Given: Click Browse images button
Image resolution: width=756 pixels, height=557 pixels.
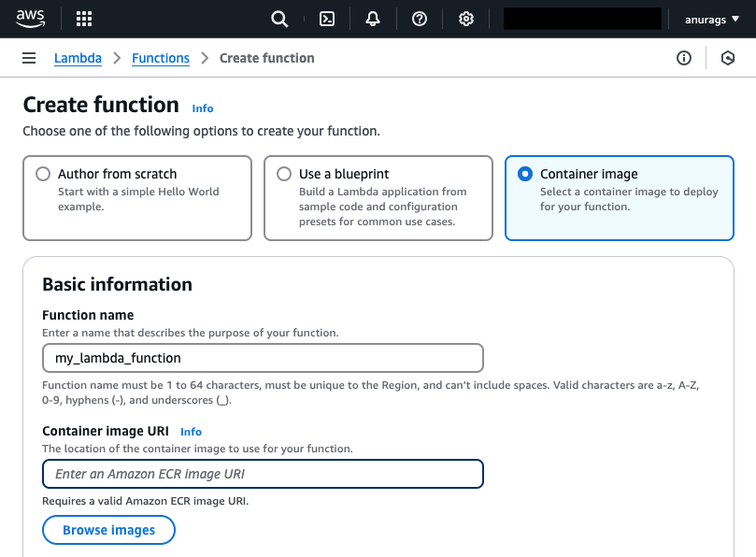Looking at the screenshot, I should [109, 530].
